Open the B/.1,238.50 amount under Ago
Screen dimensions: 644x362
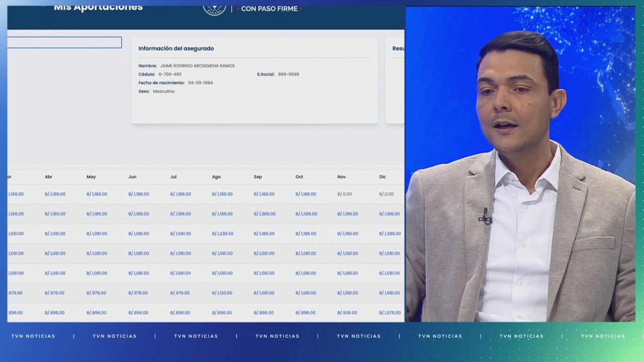pyautogui.click(x=223, y=234)
